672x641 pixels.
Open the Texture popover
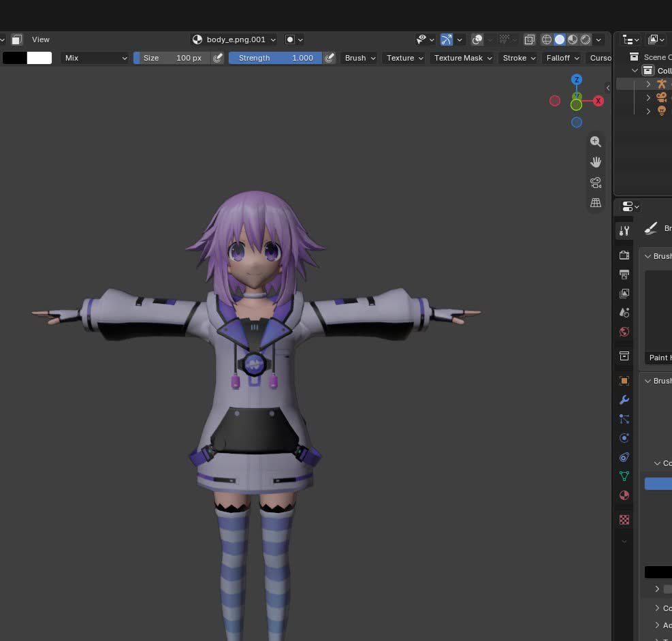404,58
